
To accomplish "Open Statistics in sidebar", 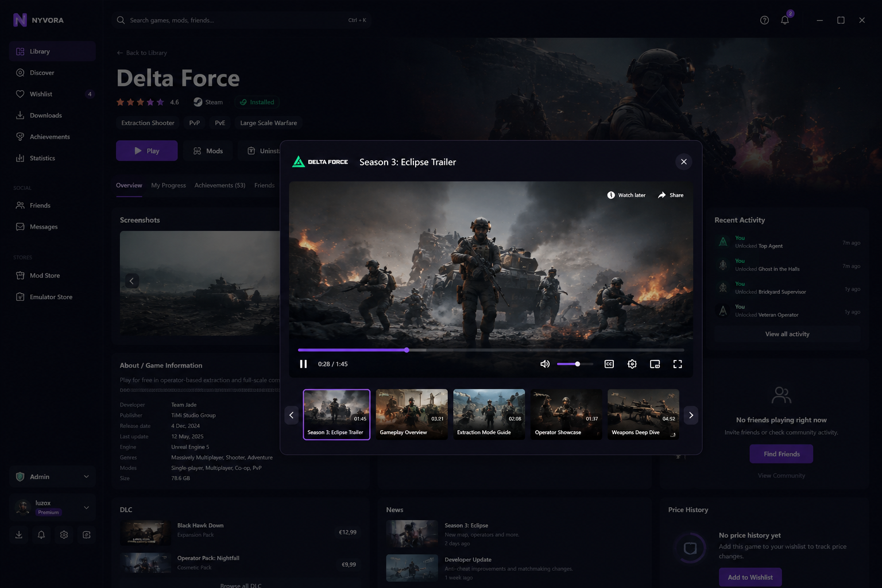I will click(52, 158).
